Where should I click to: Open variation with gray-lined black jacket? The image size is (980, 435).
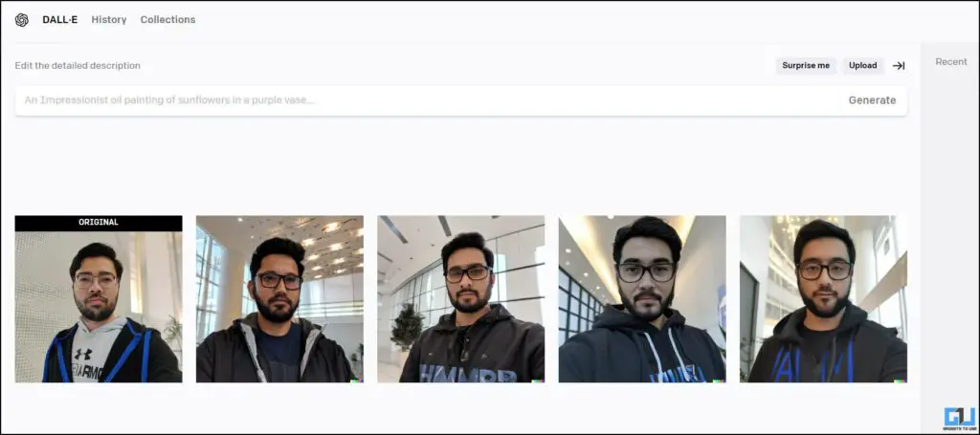pos(279,299)
